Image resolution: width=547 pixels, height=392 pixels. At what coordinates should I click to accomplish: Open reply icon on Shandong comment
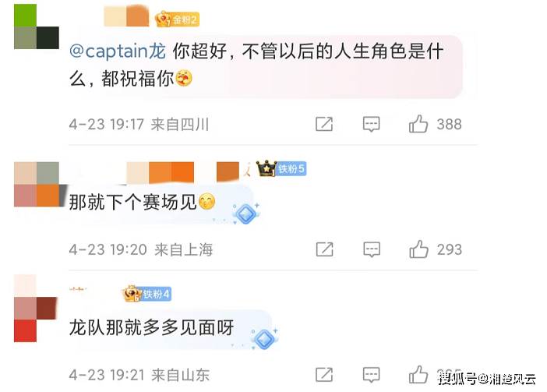(x=371, y=375)
